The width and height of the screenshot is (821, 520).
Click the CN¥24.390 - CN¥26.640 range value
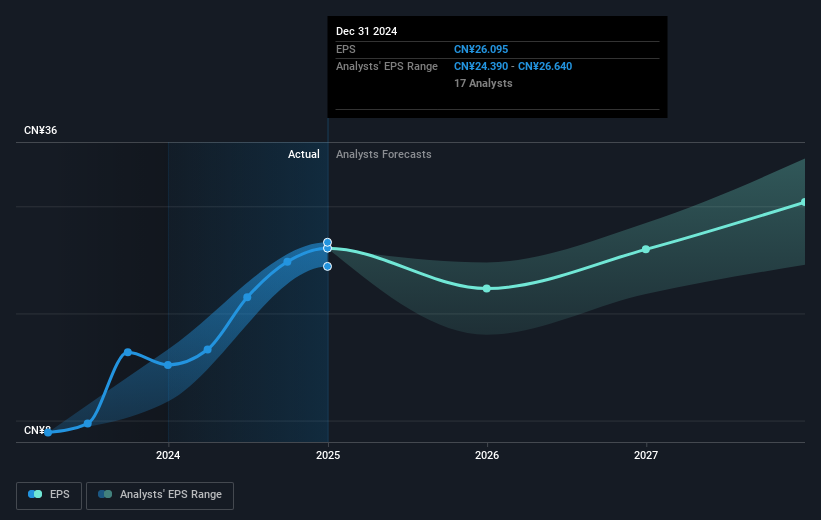[513, 67]
